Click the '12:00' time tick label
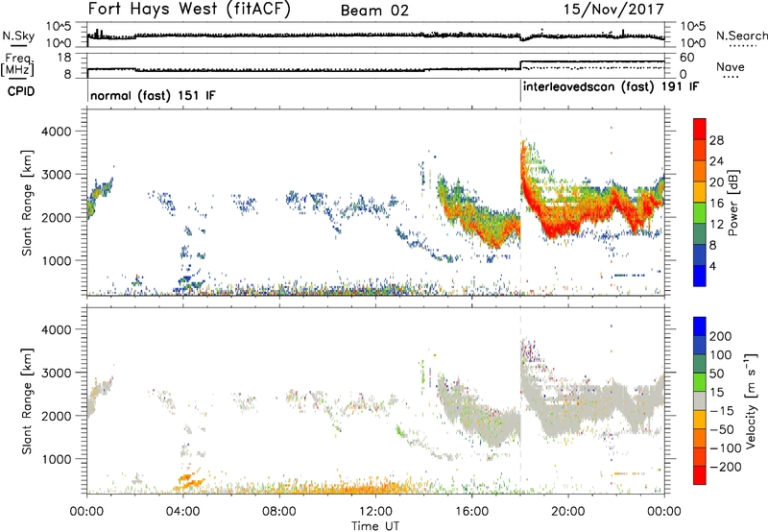Viewport: 768px width, 532px height. click(x=375, y=512)
